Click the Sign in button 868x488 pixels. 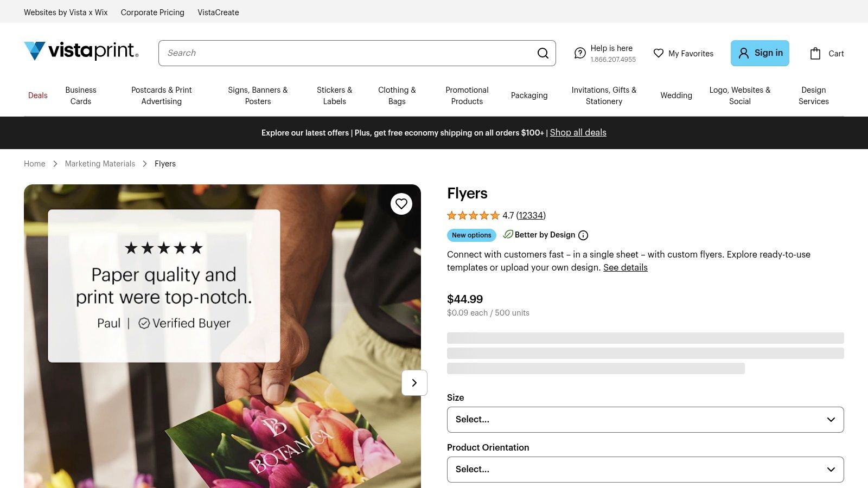pyautogui.click(x=760, y=53)
